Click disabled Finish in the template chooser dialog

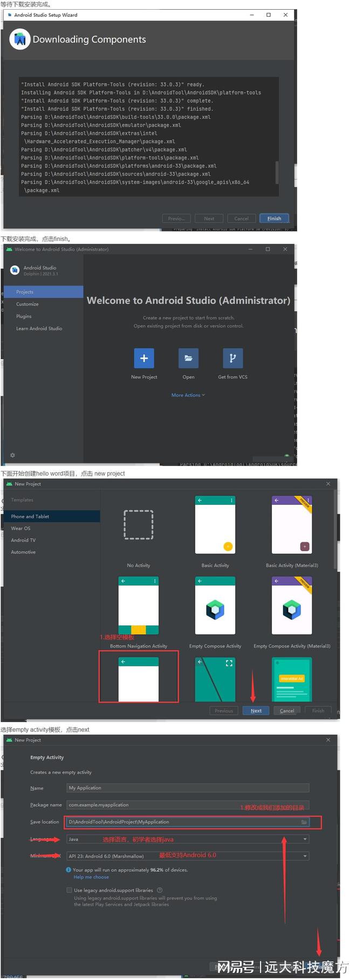(x=318, y=711)
